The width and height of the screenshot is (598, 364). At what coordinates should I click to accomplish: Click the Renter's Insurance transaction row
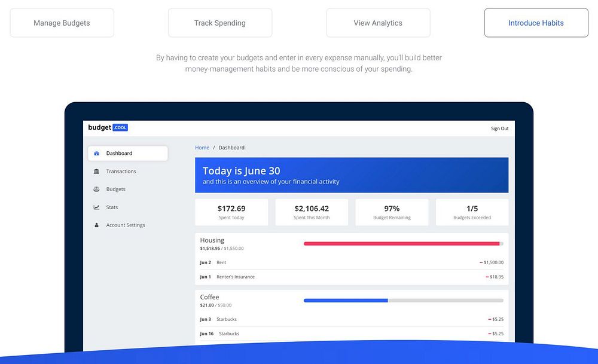tap(352, 277)
